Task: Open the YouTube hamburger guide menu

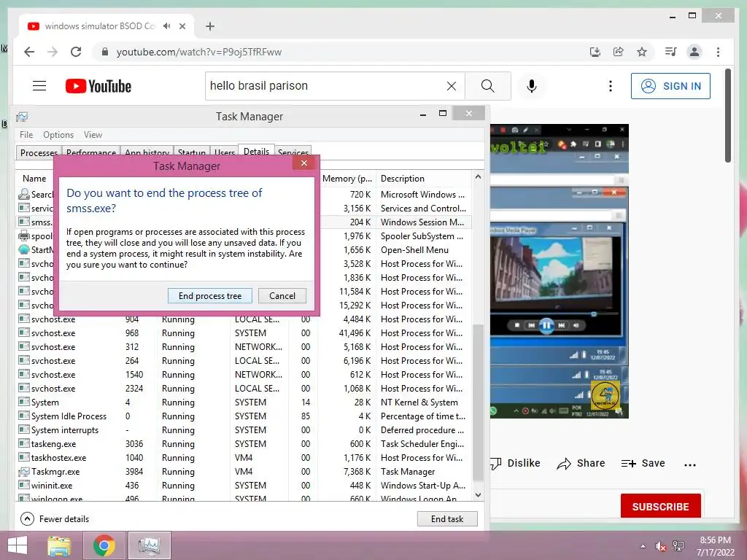Action: (x=39, y=86)
